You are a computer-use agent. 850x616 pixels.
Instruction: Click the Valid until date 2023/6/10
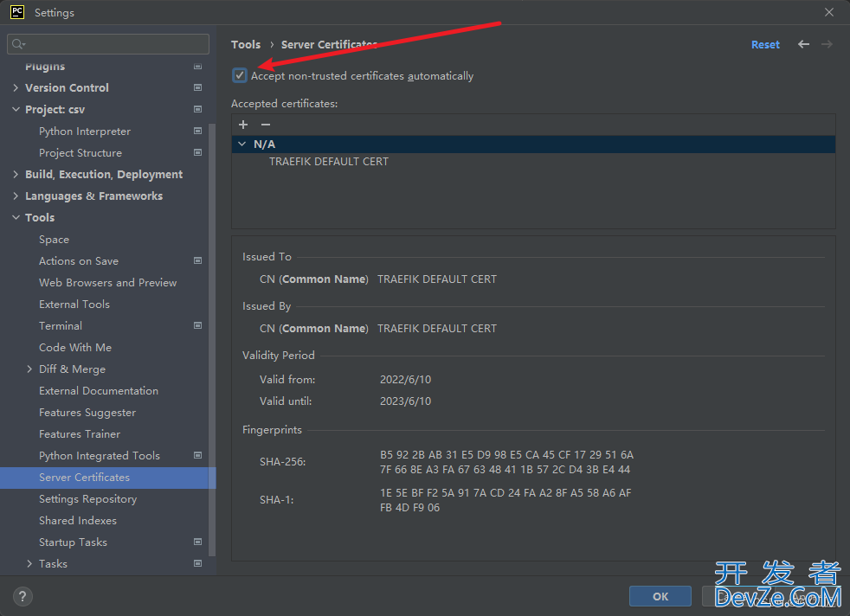(x=405, y=401)
